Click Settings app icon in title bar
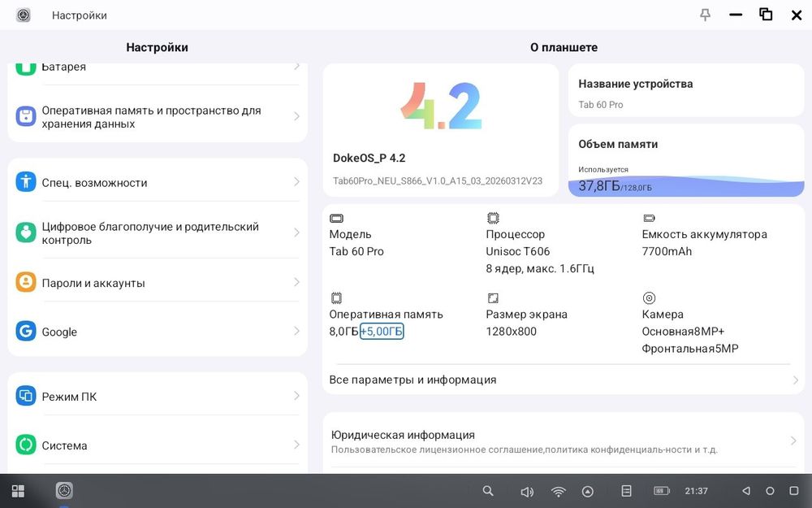 pos(24,15)
